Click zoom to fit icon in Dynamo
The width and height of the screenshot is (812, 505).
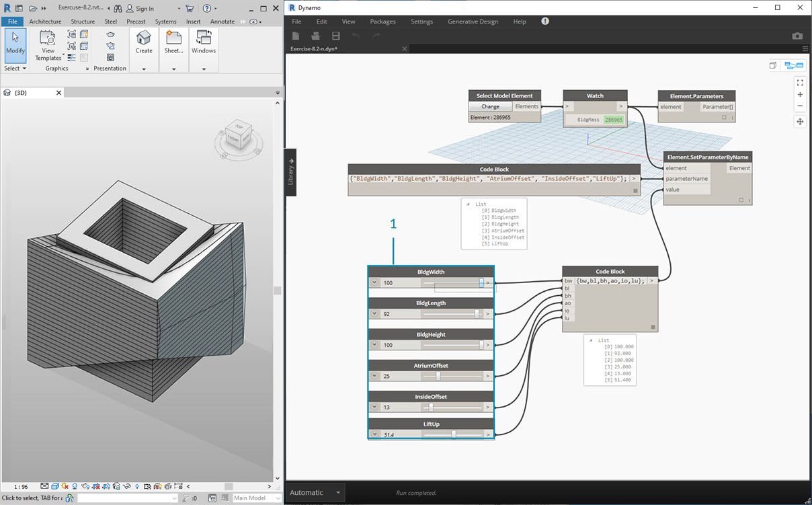pos(800,83)
